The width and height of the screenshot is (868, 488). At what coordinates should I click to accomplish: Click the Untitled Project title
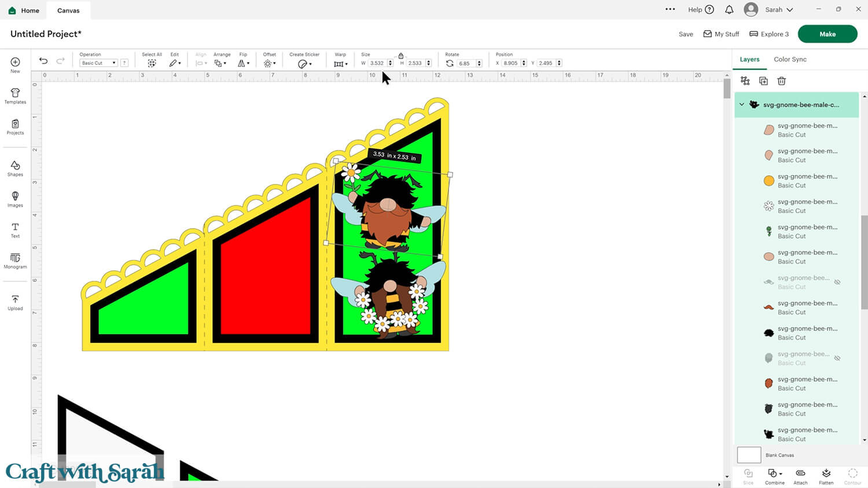click(x=46, y=34)
